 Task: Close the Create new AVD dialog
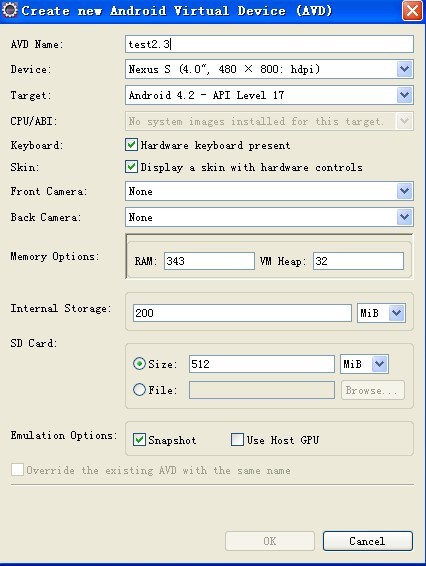(412, 11)
